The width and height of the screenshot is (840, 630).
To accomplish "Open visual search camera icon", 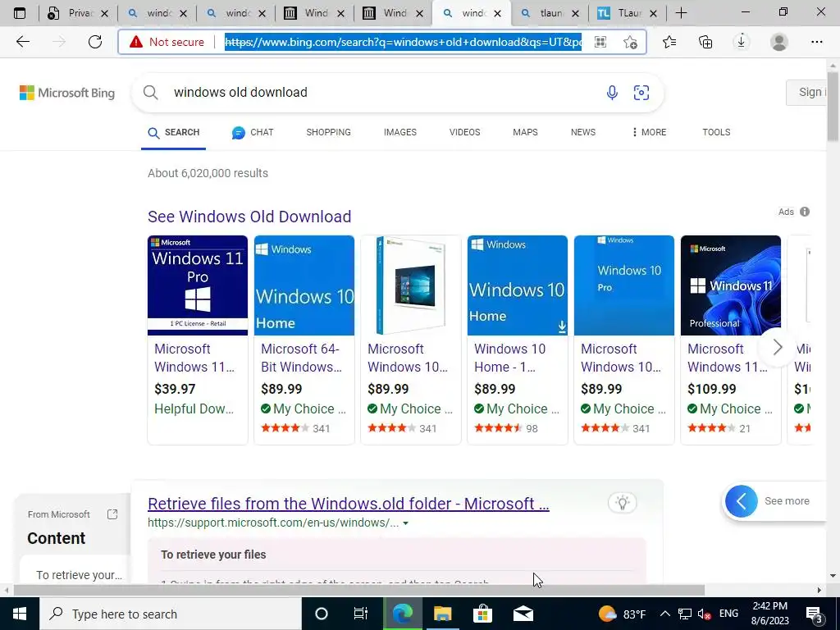I will pos(641,93).
